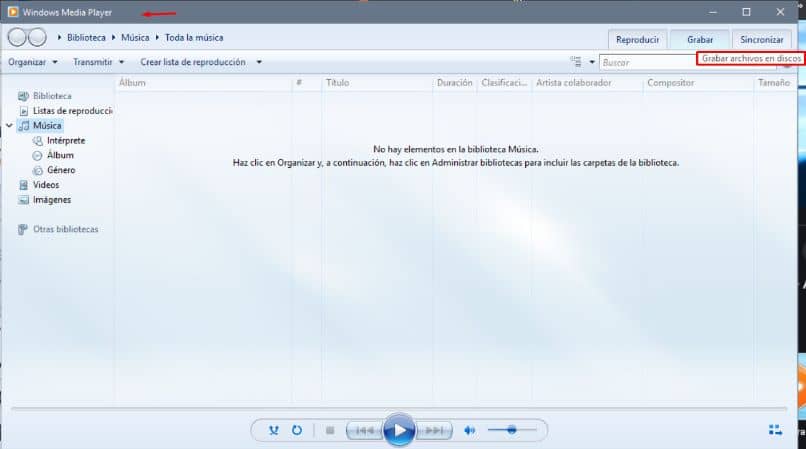This screenshot has height=449, width=806.
Task: Click Biblioteca in the breadcrumb
Action: pos(86,38)
